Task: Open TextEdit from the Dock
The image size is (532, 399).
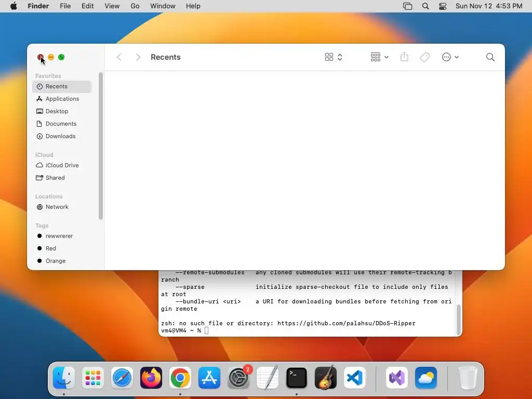Action: click(268, 378)
